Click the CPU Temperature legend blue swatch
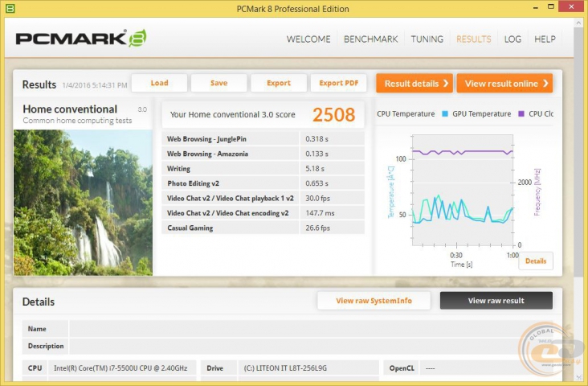588x386 pixels. pyautogui.click(x=445, y=113)
